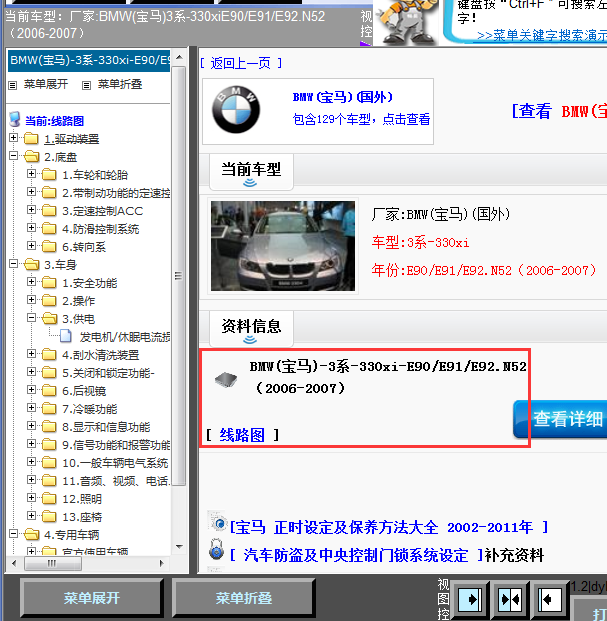Click the horizontal scrollbar thumb
This screenshot has width=607, height=621.
pyautogui.click(x=53, y=563)
